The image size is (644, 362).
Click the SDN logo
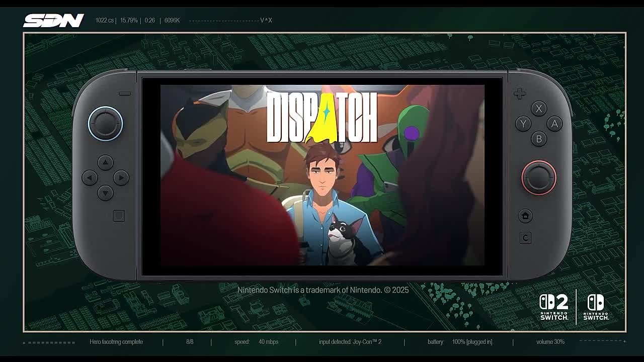click(53, 21)
